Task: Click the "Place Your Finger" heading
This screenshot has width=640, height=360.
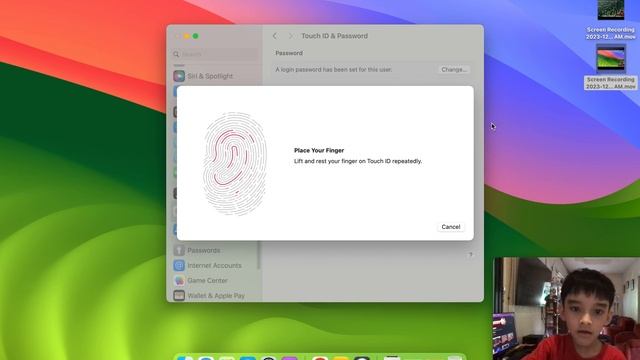Action: tap(319, 150)
